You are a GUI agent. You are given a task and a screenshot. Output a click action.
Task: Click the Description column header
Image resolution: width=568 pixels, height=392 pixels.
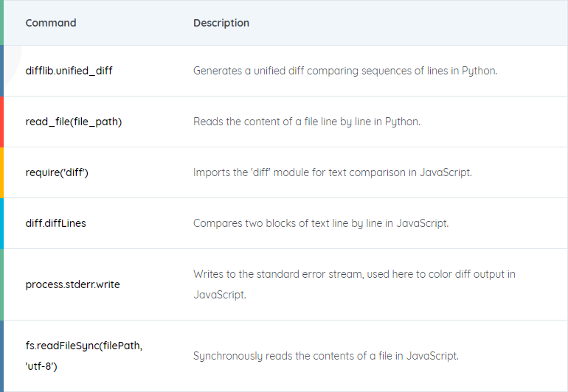point(221,23)
